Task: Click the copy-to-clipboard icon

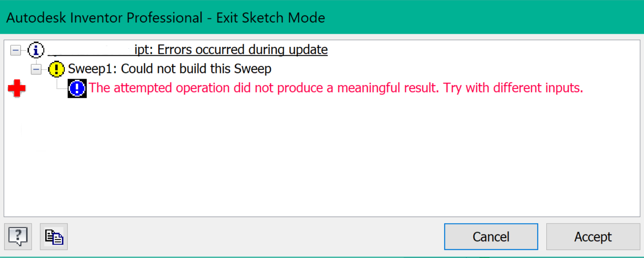Action: point(54,236)
